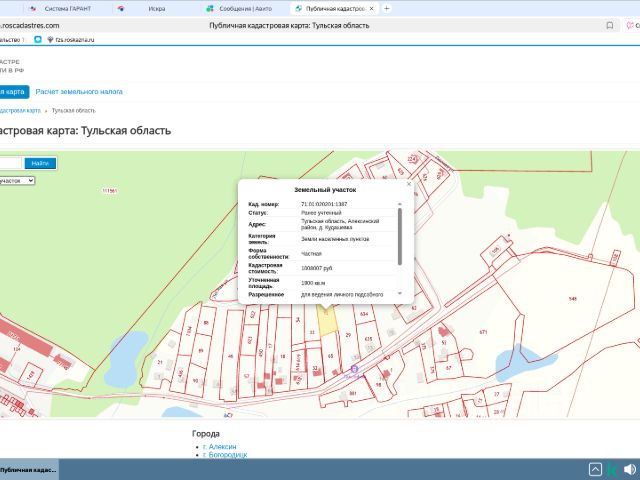
Task: Open a new browser tab
Action: pos(387,8)
